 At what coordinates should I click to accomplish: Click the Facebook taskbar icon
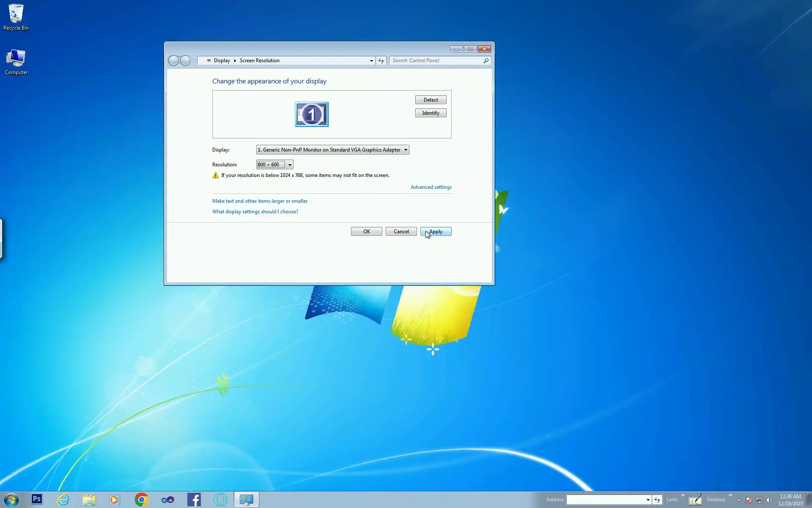pyautogui.click(x=194, y=500)
